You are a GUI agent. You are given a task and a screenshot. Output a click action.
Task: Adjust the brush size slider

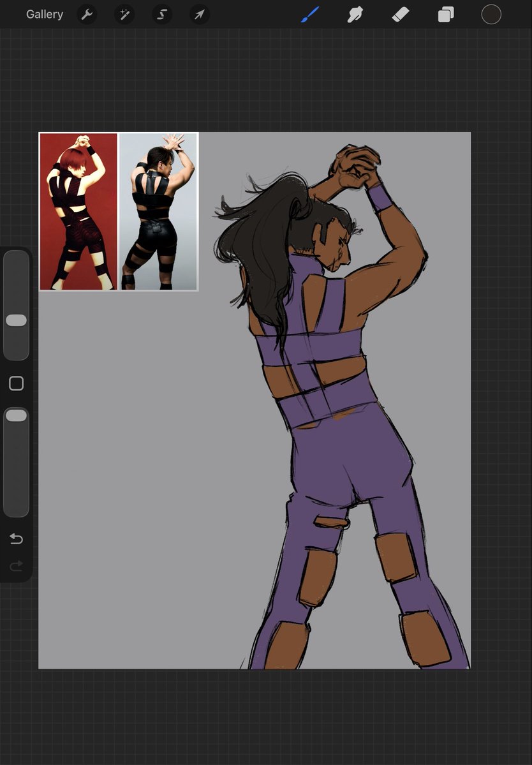[16, 305]
